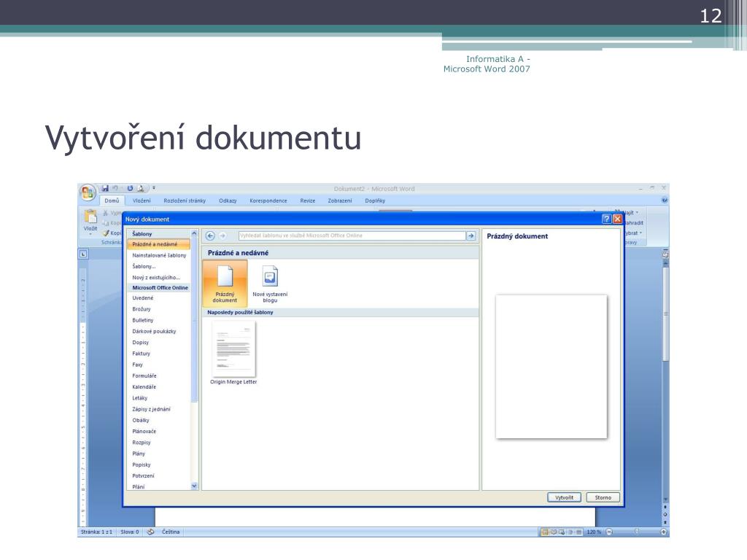Click template list scroll down arrow
Image resolution: width=747 pixels, height=560 pixels.
(x=194, y=486)
